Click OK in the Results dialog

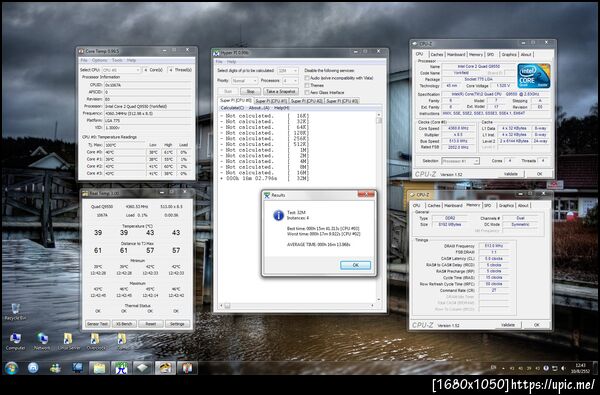click(355, 265)
